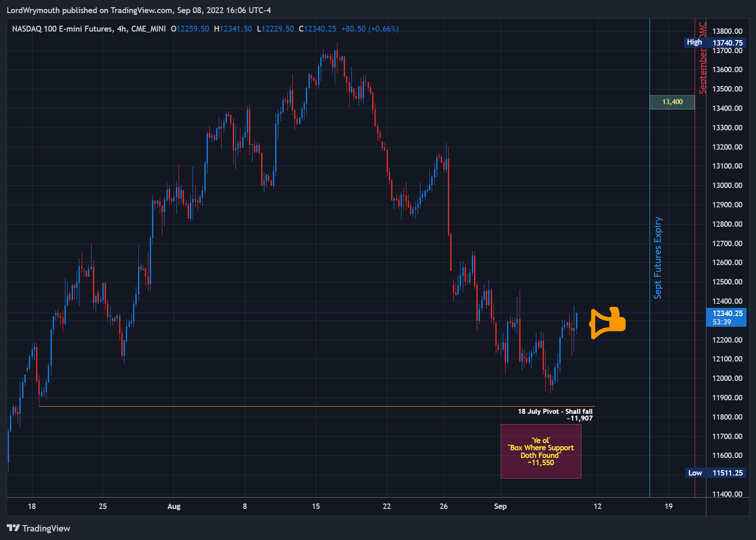Screen dimensions: 756x540
Task: Click the Low 11511.25 price tag
Action: point(715,473)
